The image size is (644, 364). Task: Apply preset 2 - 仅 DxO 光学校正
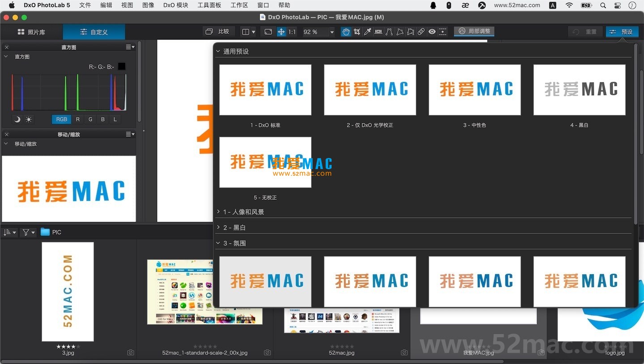click(x=370, y=90)
